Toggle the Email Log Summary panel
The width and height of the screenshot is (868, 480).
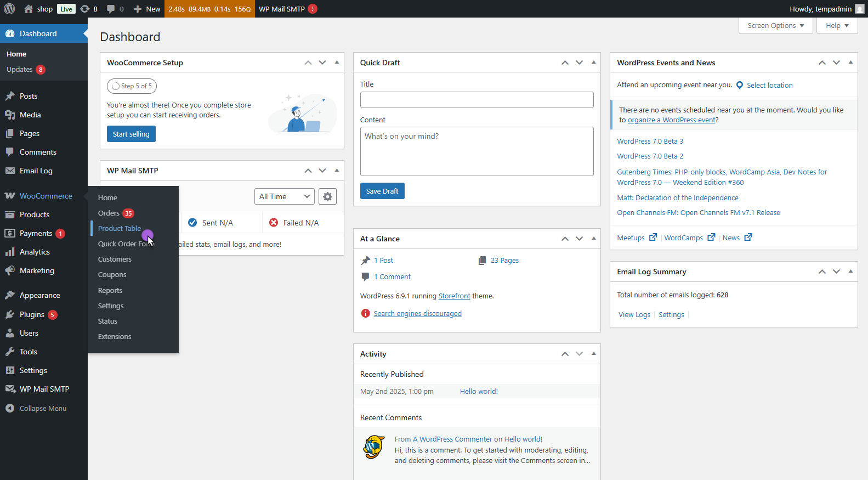[850, 272]
